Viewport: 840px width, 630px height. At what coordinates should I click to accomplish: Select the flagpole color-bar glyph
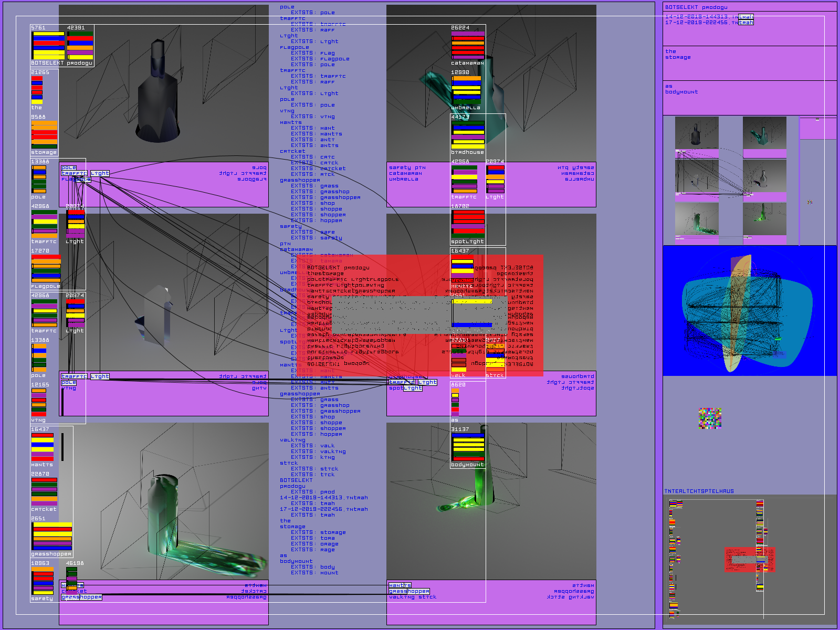click(46, 269)
